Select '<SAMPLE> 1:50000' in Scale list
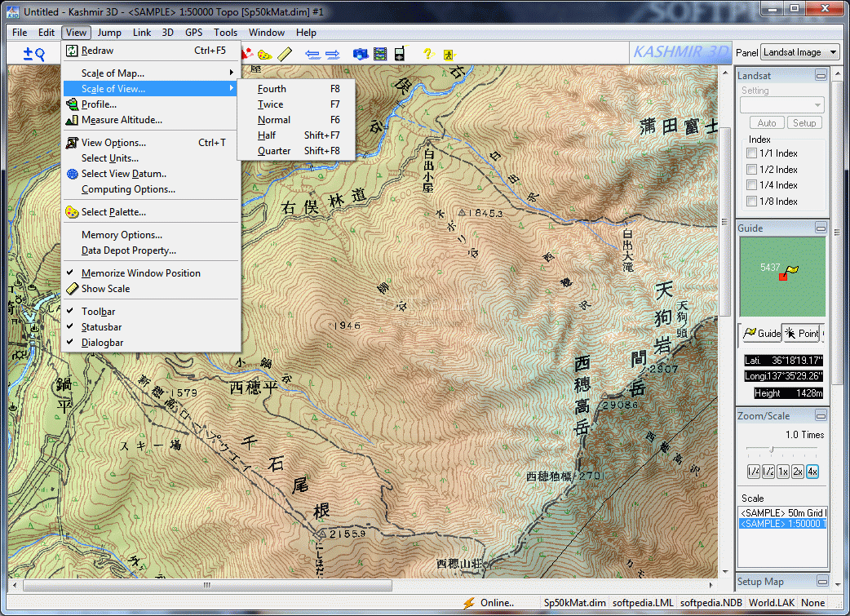The height and width of the screenshot is (616, 850). pyautogui.click(x=783, y=524)
